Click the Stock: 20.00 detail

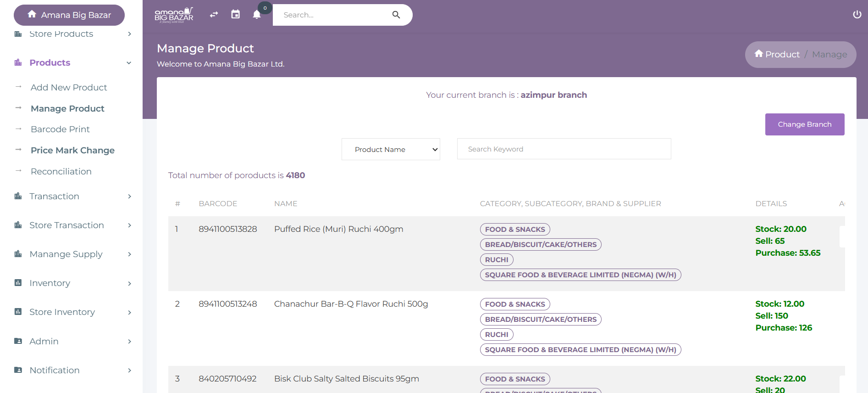(x=781, y=229)
